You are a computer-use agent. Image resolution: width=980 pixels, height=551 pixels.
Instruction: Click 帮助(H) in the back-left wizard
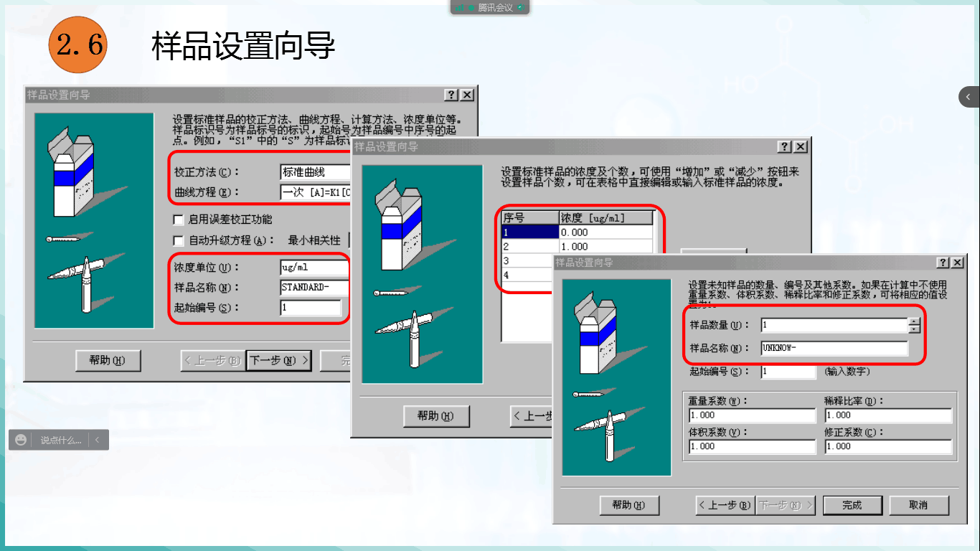(108, 361)
